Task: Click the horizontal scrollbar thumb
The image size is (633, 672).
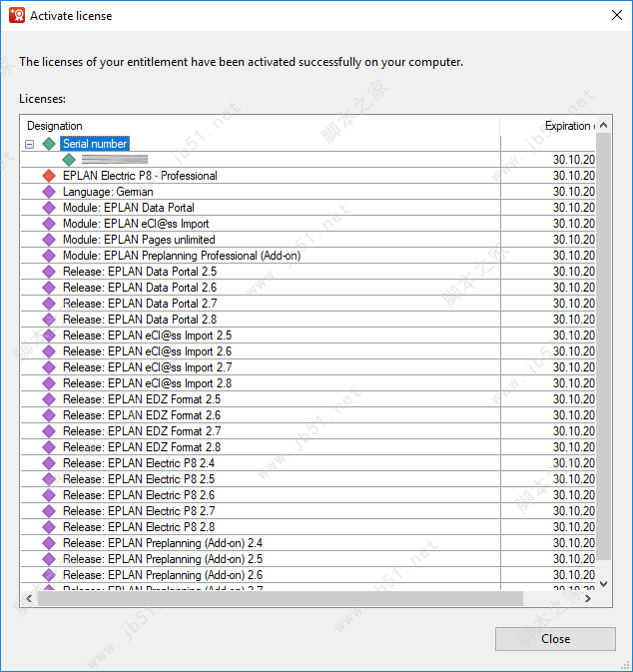Action: (x=281, y=599)
